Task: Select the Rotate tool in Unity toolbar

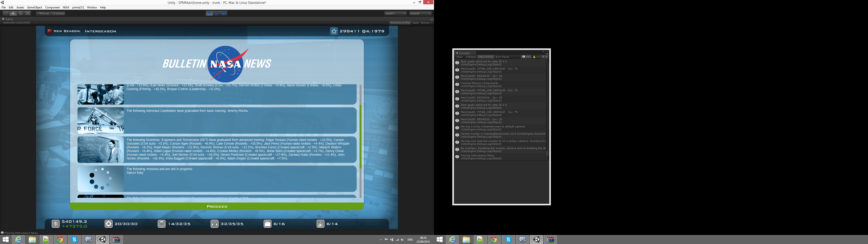Action: (21, 14)
